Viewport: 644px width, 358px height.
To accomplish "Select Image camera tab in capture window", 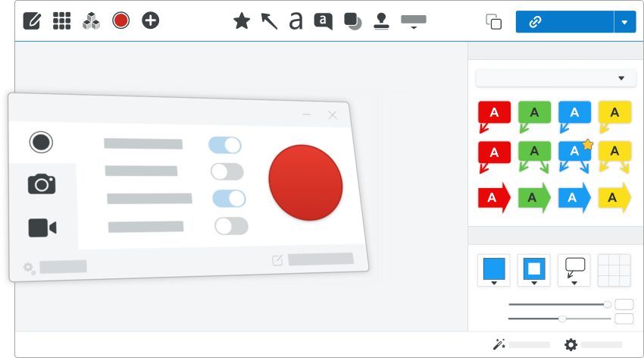I will point(42,184).
